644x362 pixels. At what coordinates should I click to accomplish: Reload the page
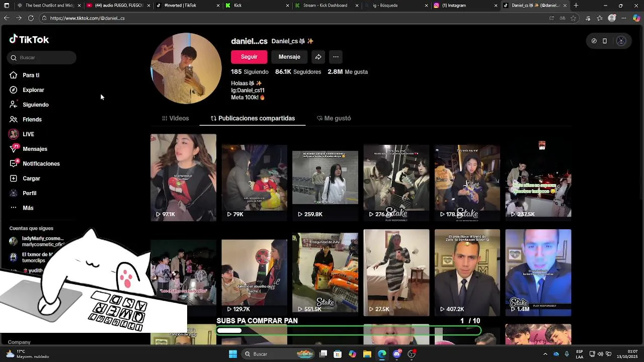[31, 18]
